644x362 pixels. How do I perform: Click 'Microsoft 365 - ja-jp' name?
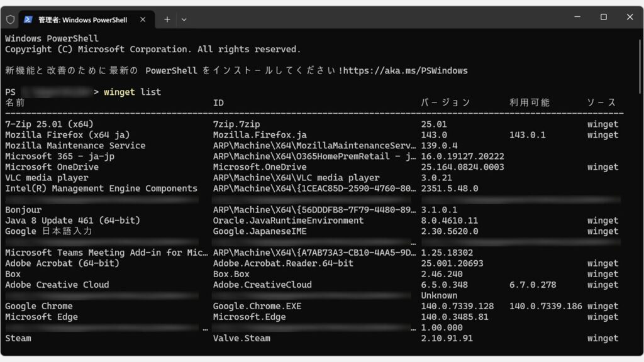click(x=60, y=156)
